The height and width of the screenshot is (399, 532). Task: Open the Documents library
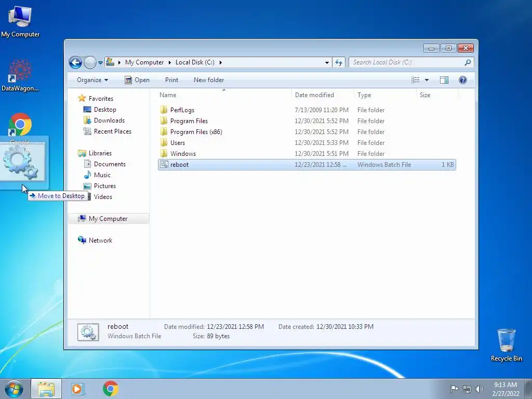coord(110,164)
